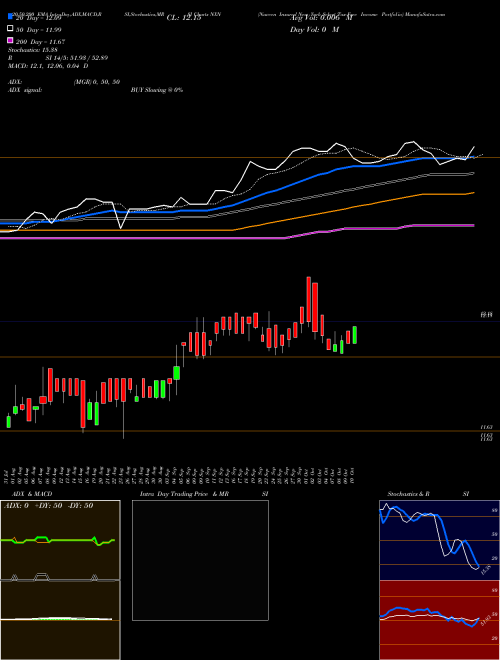Click the 'Stochastics & R' panel title
The width and height of the screenshot is (500, 660).
[408, 494]
